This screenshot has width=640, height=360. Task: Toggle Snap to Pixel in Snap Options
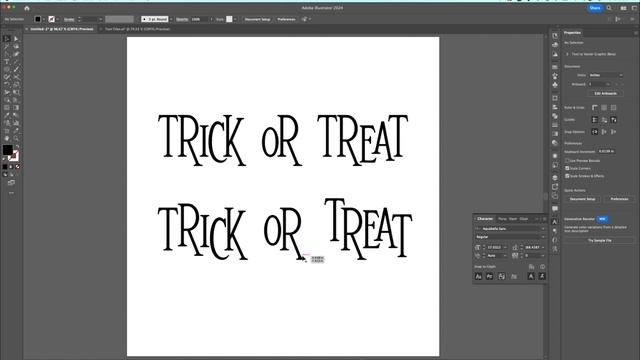click(604, 132)
